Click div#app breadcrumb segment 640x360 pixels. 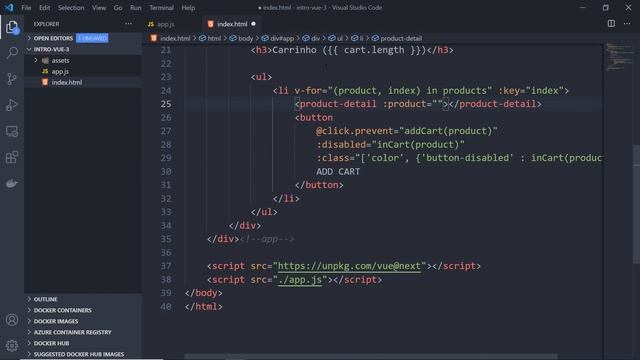(282, 38)
